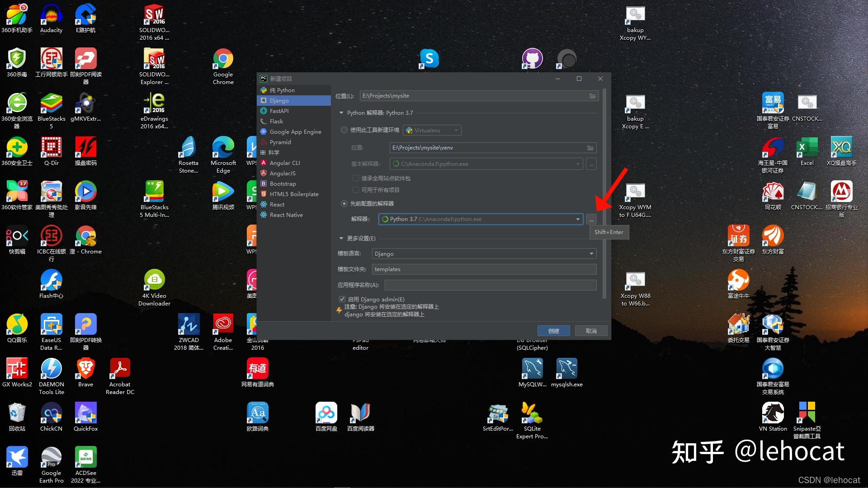Select previously configured interpreter radio button

(344, 204)
